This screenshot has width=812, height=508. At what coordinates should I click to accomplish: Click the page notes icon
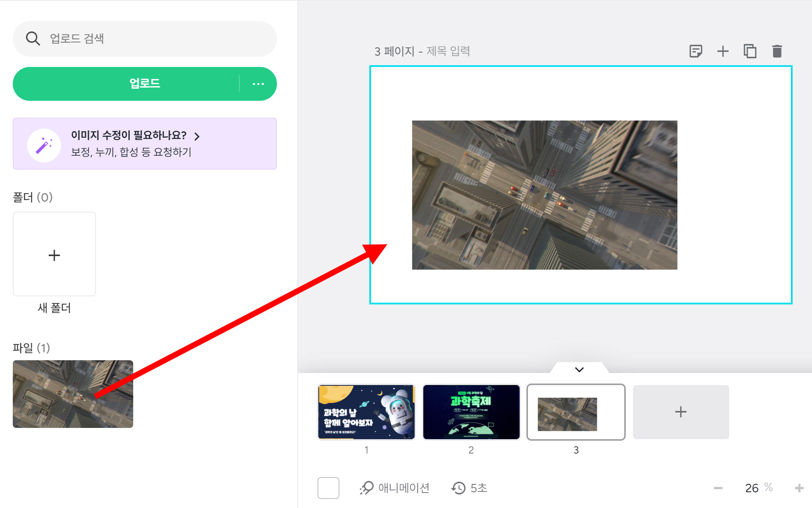pyautogui.click(x=695, y=51)
